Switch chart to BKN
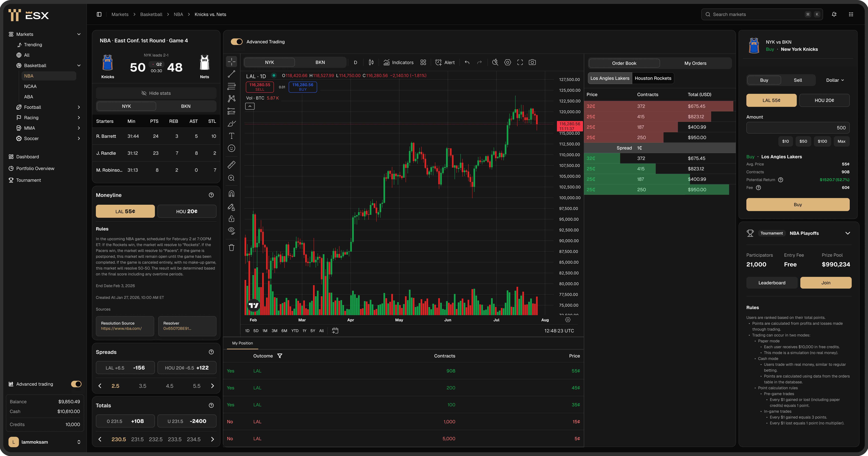Image resolution: width=868 pixels, height=456 pixels. pos(320,62)
